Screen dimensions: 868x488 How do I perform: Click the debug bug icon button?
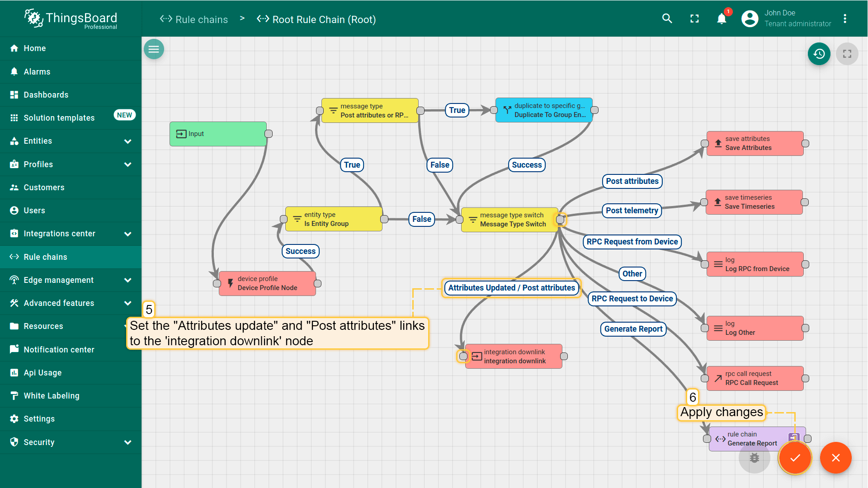754,458
